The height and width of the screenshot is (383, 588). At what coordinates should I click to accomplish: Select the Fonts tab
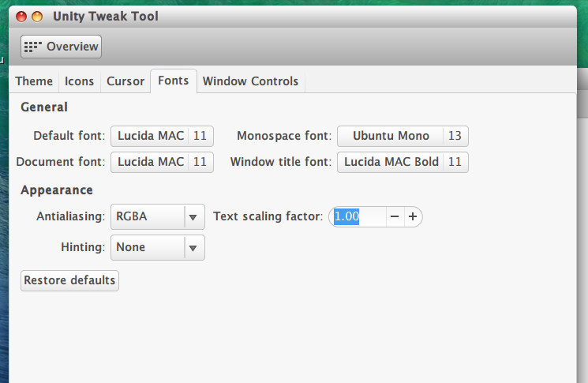173,81
